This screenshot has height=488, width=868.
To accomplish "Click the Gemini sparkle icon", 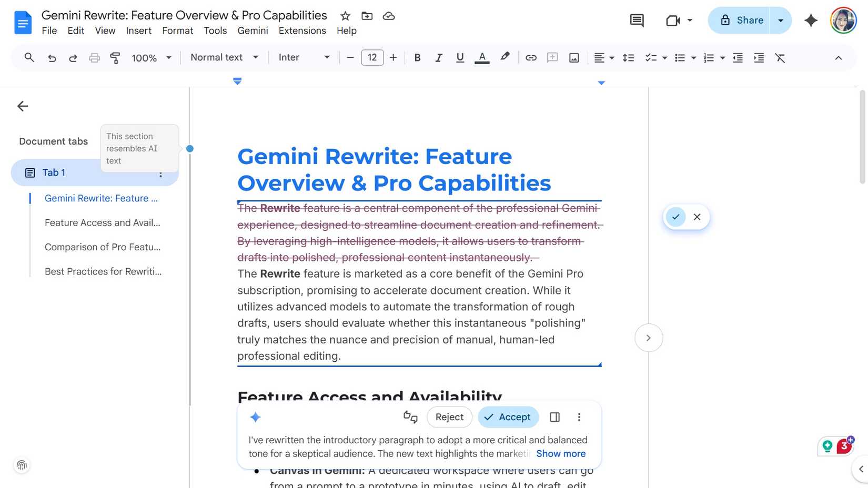I will pos(811,21).
